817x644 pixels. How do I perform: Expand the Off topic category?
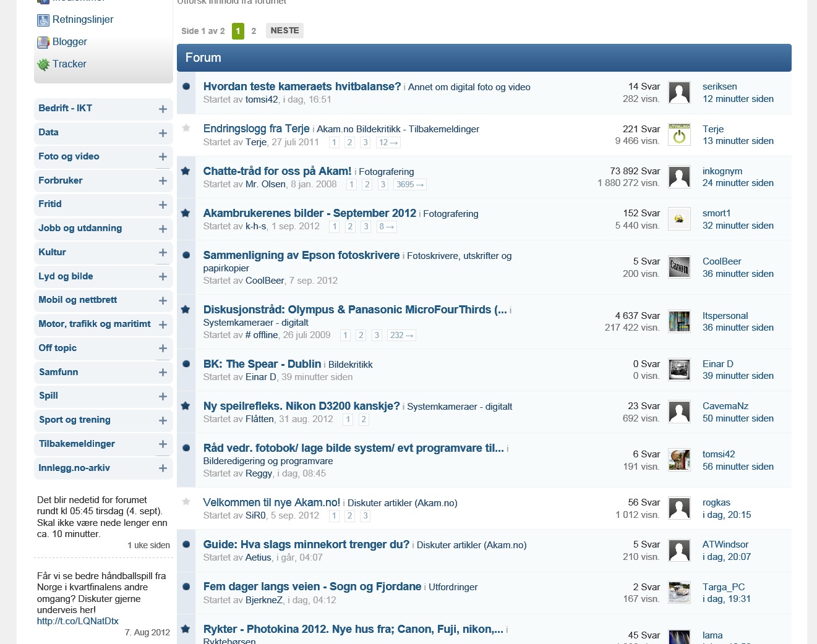[x=163, y=349]
